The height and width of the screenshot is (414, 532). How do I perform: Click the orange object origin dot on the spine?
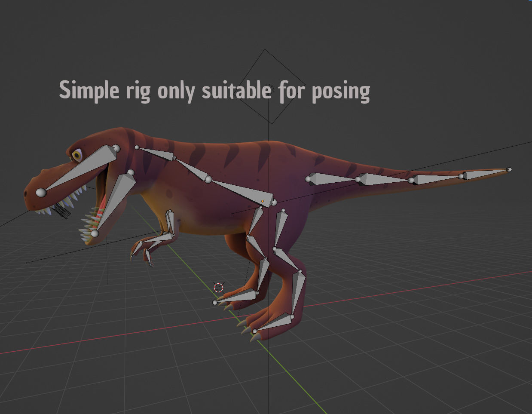(x=262, y=201)
